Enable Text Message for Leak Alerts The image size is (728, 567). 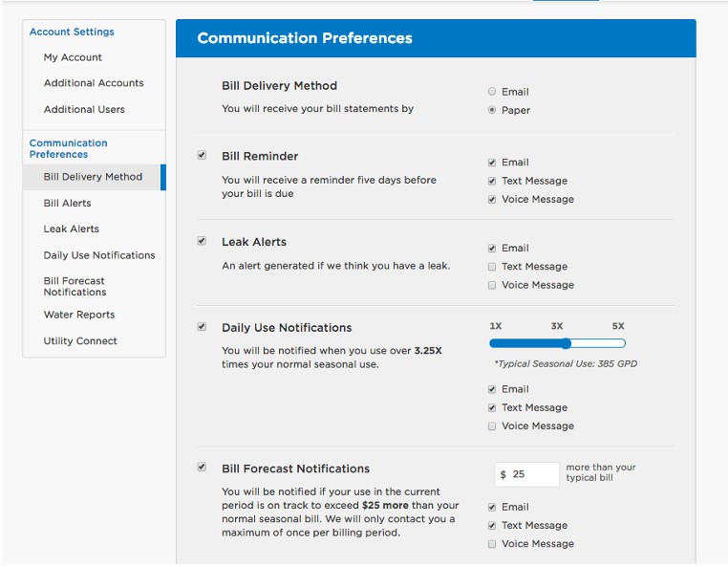[x=492, y=267]
